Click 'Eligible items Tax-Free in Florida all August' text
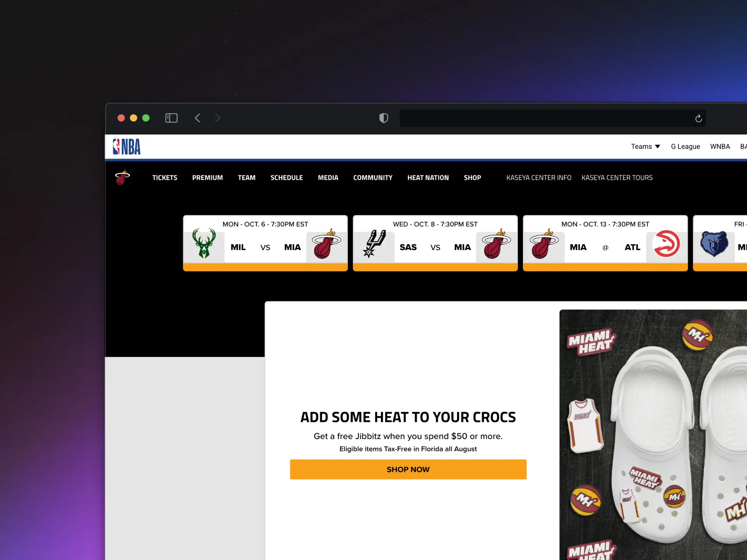This screenshot has height=560, width=747. pyautogui.click(x=408, y=449)
